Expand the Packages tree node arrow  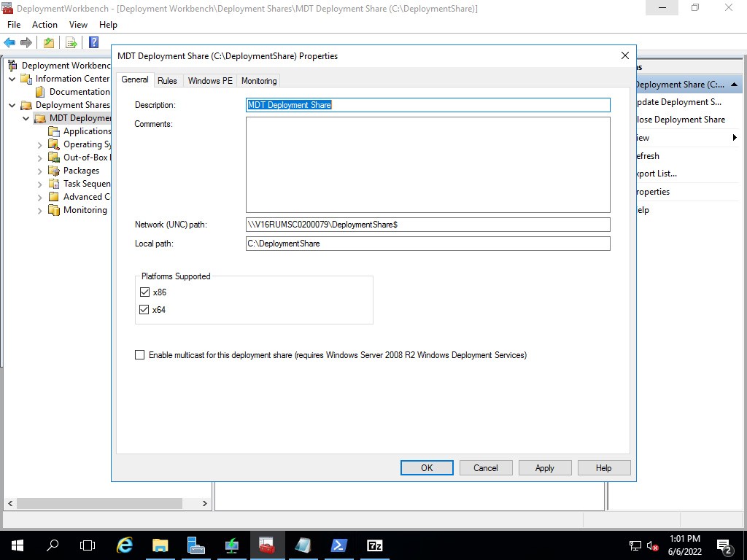click(40, 171)
